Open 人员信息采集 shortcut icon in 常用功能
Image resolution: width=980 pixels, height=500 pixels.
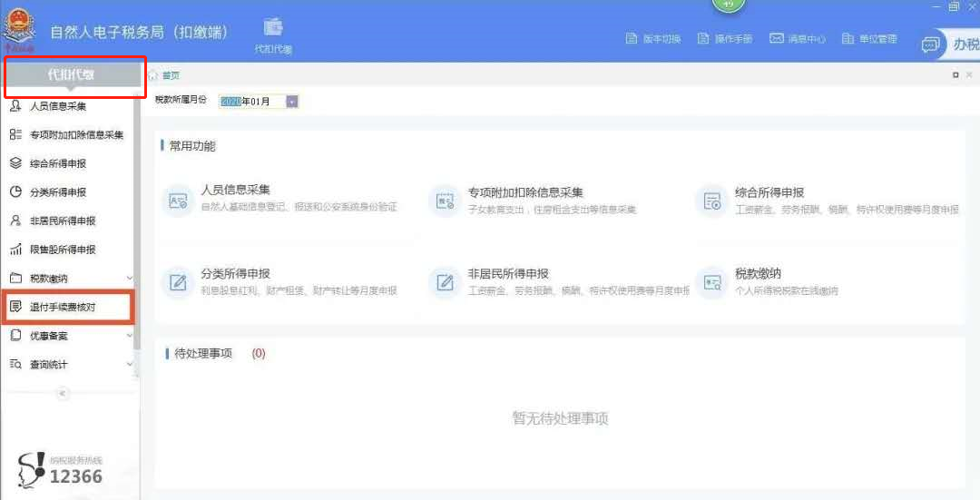pos(178,201)
